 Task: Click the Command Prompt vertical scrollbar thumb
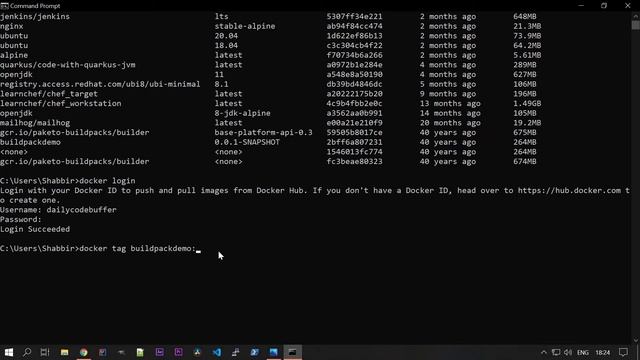click(636, 24)
